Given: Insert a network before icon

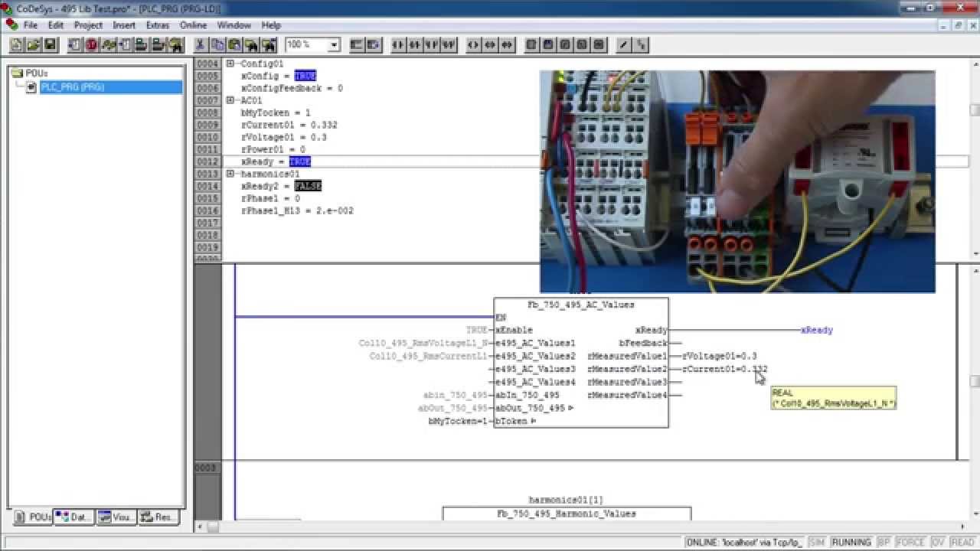Looking at the screenshot, I should pos(356,45).
